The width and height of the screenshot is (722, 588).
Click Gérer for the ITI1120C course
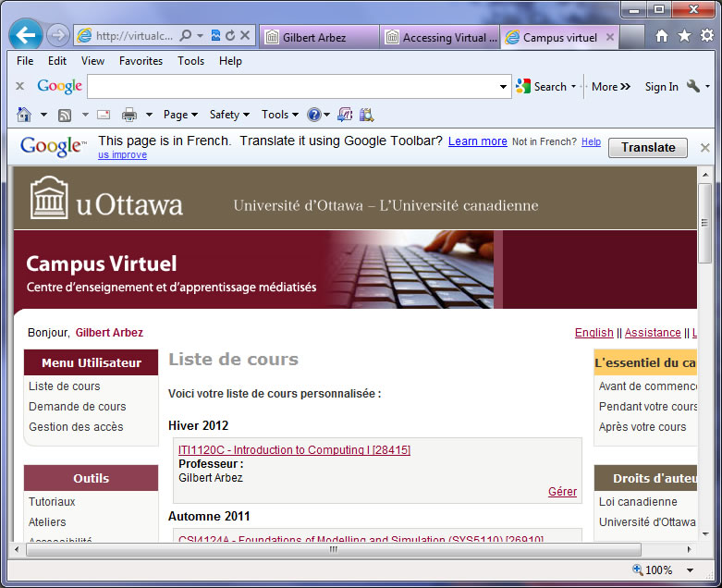pyautogui.click(x=562, y=491)
